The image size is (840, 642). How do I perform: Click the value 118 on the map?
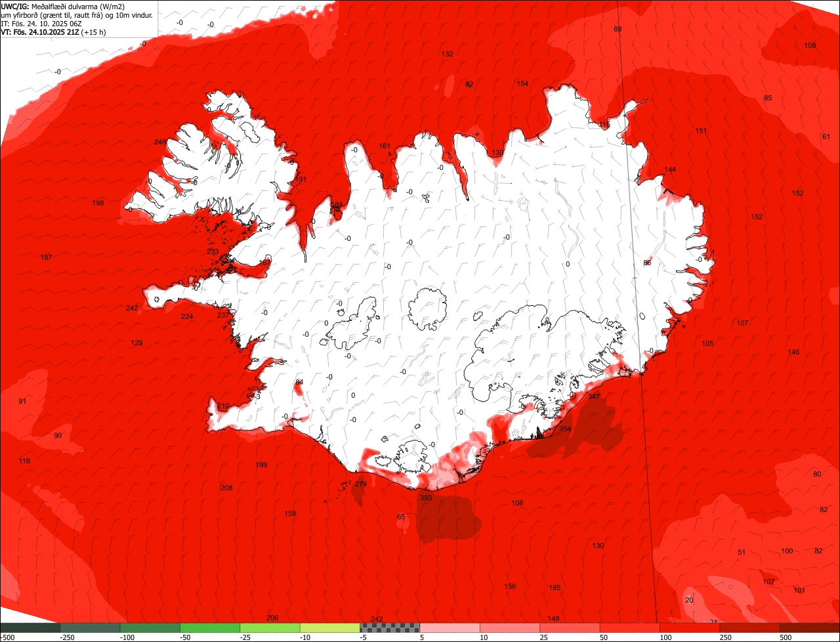(x=24, y=461)
